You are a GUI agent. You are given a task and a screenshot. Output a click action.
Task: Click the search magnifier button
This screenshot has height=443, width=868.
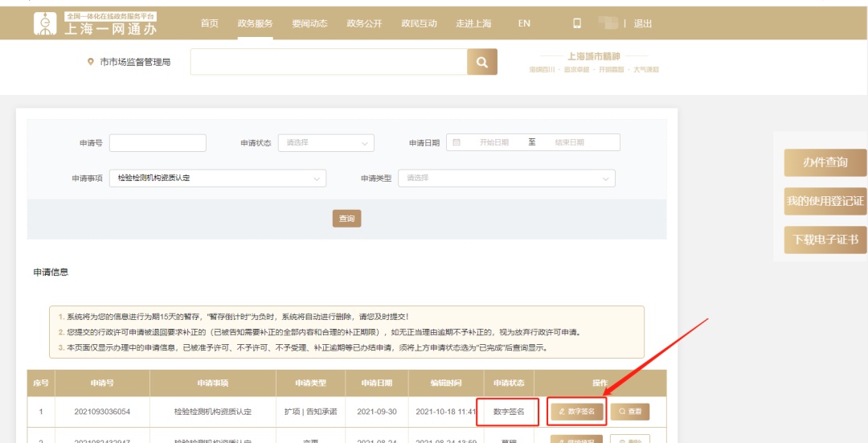481,62
